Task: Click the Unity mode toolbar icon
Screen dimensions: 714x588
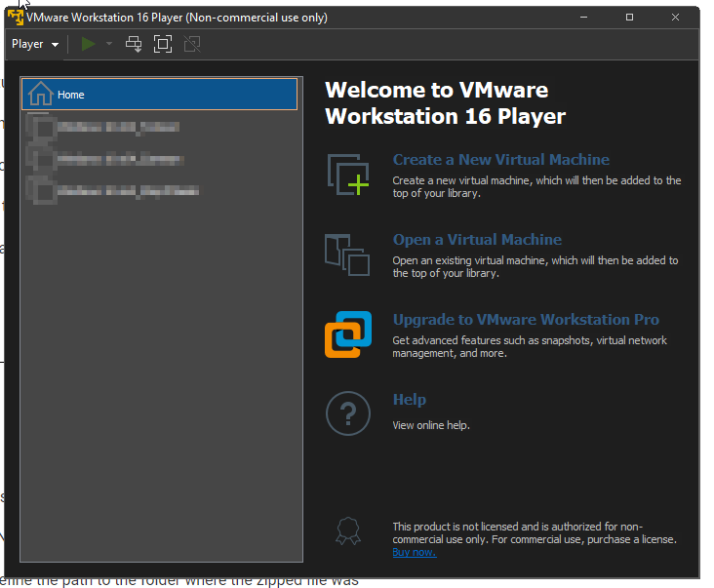Action: (192, 44)
